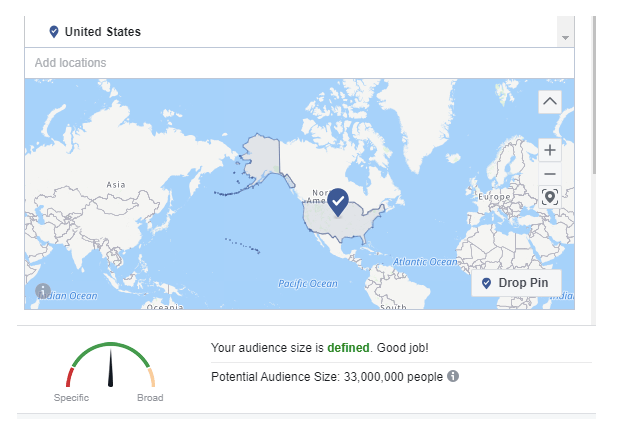The height and width of the screenshot is (429, 619).
Task: Click the Europe label on the map
Action: 494,196
